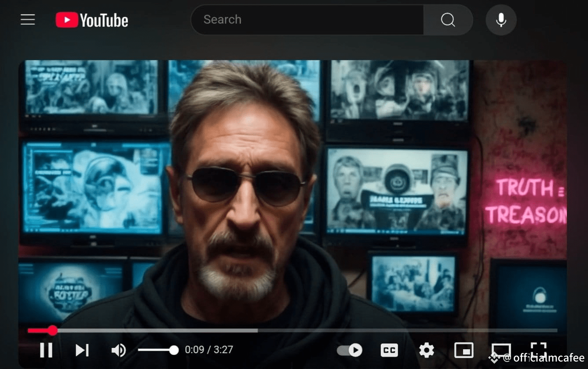Turn on closed captions
Screen dimensions: 588x369
(389, 350)
